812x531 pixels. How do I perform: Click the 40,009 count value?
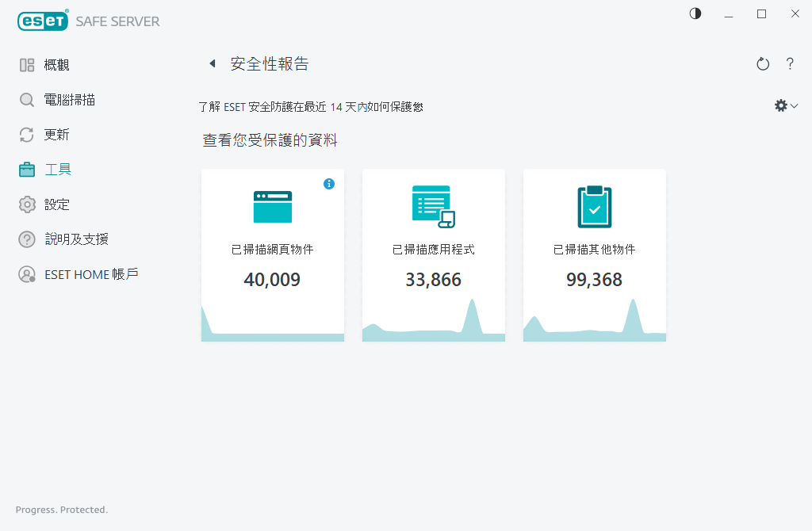272,280
